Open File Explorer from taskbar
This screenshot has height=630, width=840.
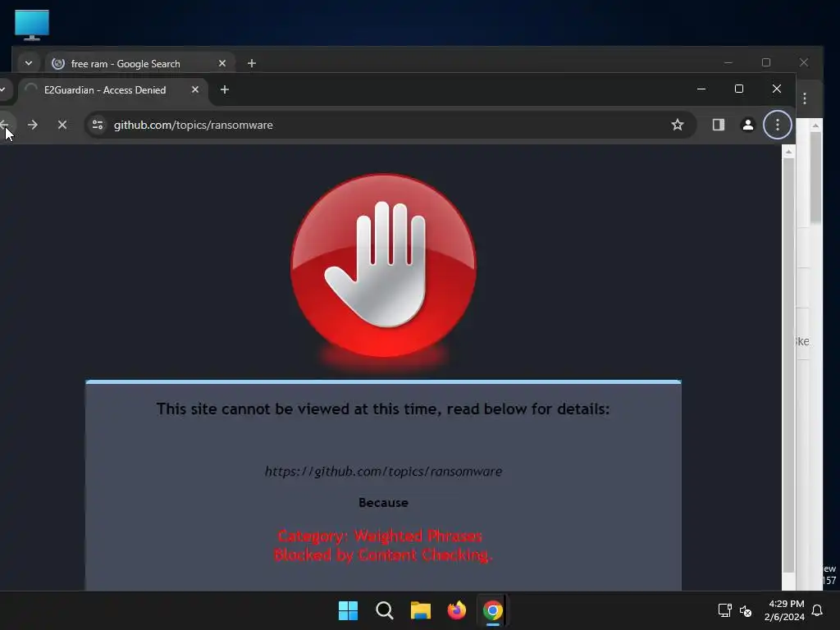(x=421, y=610)
